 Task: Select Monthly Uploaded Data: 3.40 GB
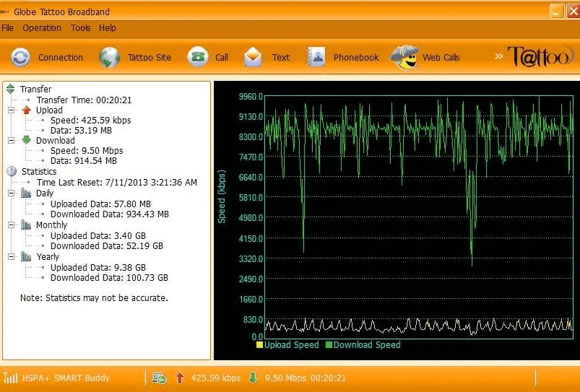click(98, 235)
